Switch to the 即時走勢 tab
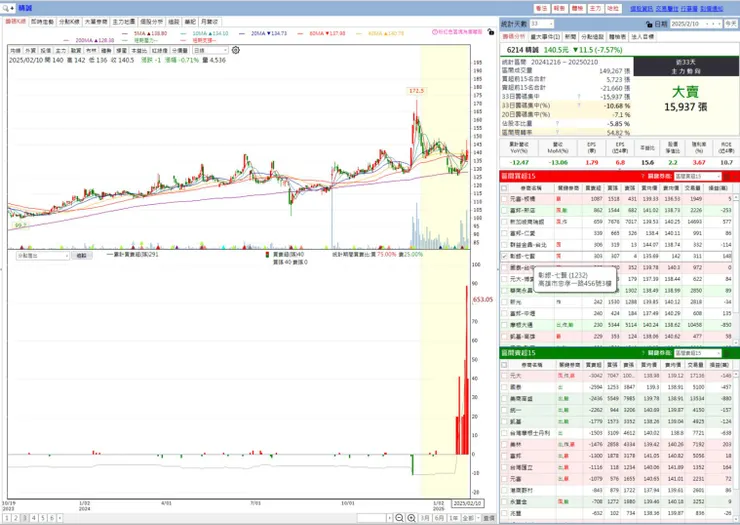 pos(42,22)
